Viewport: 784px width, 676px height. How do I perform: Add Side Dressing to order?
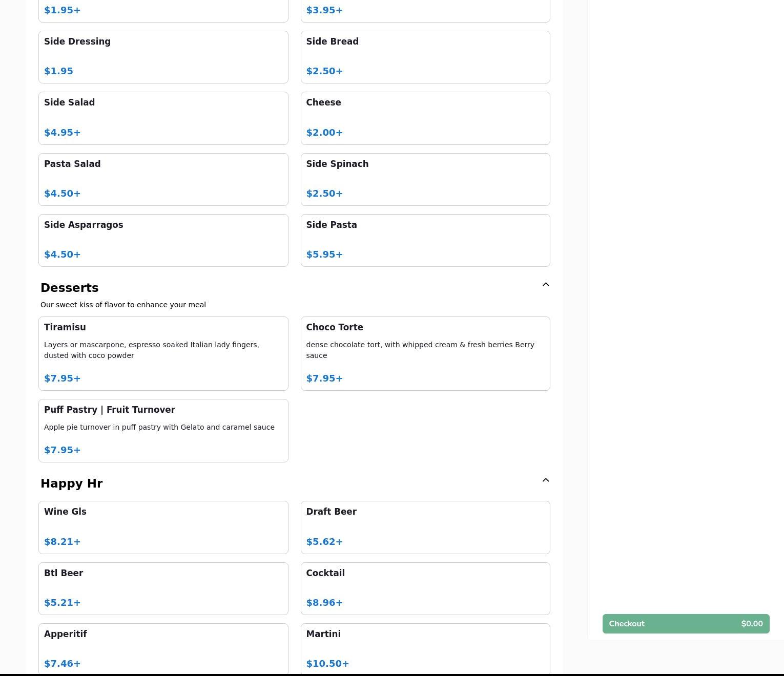pyautogui.click(x=163, y=57)
